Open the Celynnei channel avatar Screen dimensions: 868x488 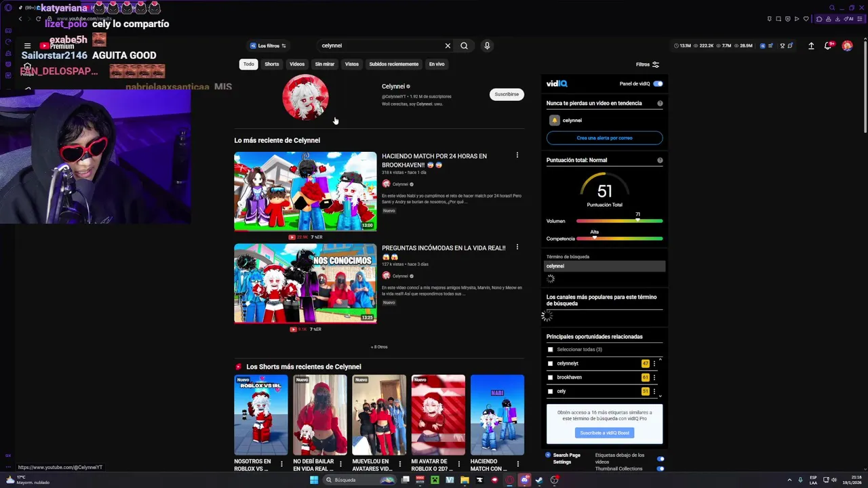305,97
